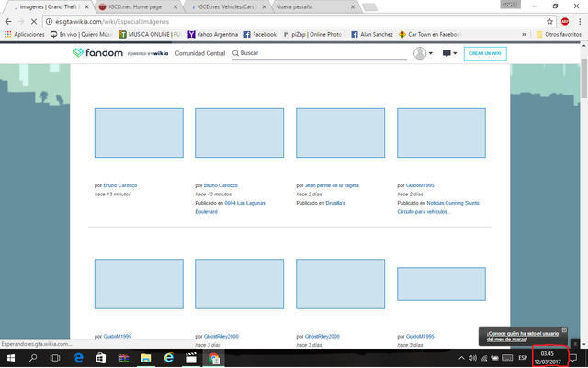Click Jean pernie de la vageta user link
This screenshot has width=588, height=368.
332,185
